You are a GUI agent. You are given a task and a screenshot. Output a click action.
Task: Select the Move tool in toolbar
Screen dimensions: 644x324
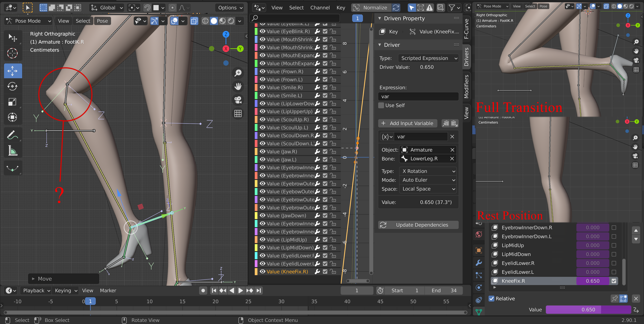[x=13, y=71]
